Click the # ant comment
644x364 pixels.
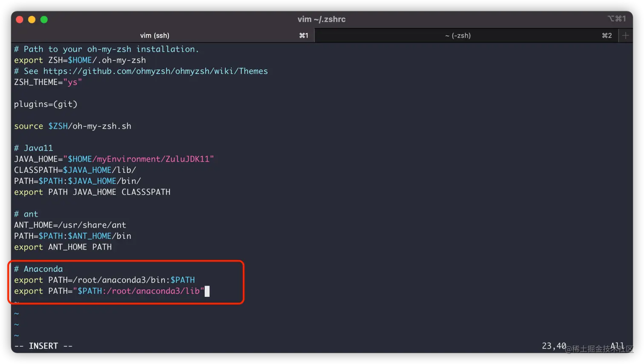(x=26, y=214)
